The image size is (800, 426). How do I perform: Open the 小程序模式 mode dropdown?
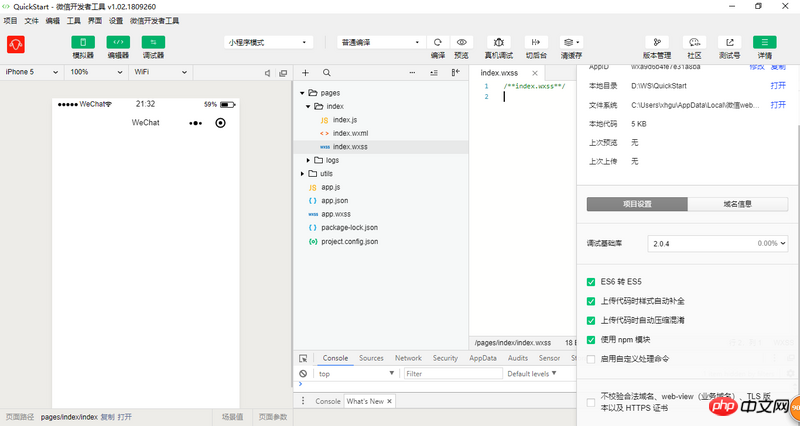tap(268, 42)
